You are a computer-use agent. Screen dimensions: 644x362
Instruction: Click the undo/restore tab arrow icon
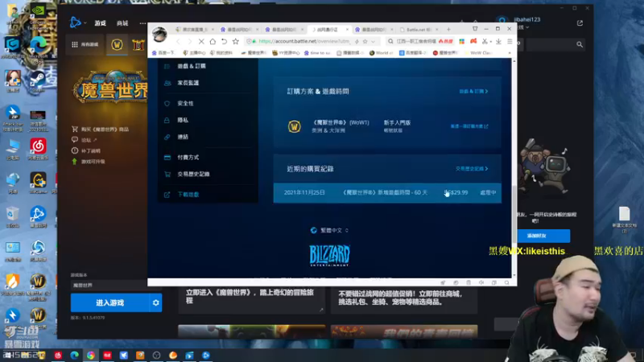(x=224, y=42)
